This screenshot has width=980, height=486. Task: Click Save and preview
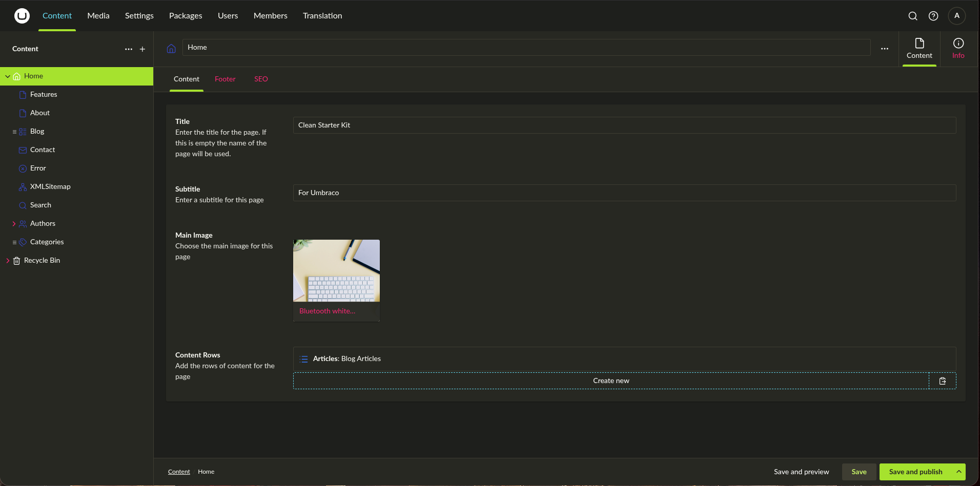pos(801,472)
